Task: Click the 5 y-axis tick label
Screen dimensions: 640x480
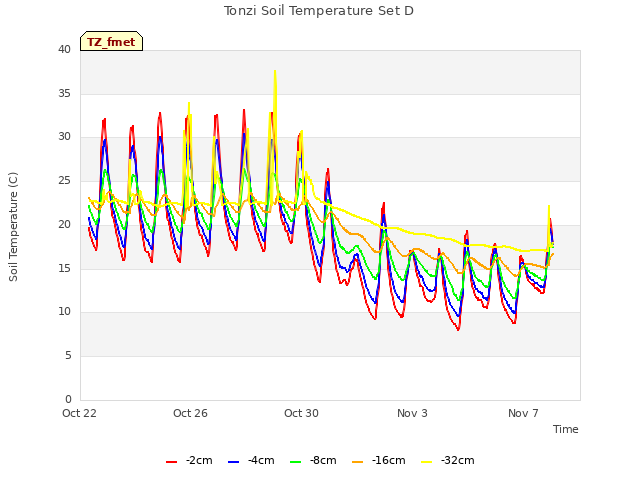Action: 68,355
